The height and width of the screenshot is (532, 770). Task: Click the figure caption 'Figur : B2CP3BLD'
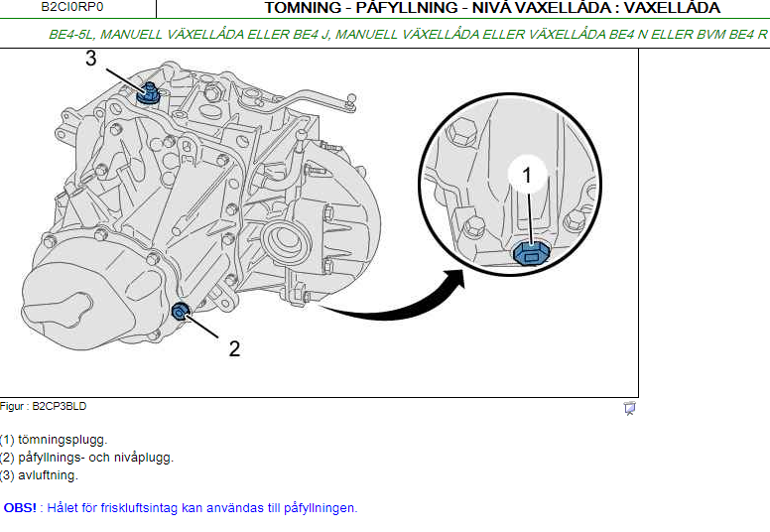tap(44, 406)
